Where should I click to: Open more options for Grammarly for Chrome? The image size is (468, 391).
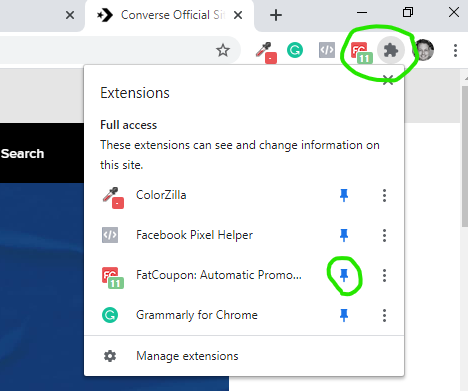pyautogui.click(x=384, y=315)
